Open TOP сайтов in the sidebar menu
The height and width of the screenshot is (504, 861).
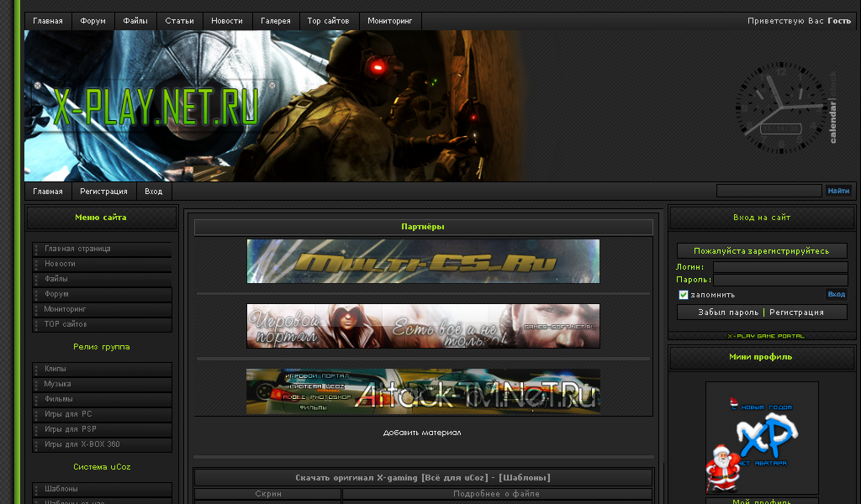point(102,325)
